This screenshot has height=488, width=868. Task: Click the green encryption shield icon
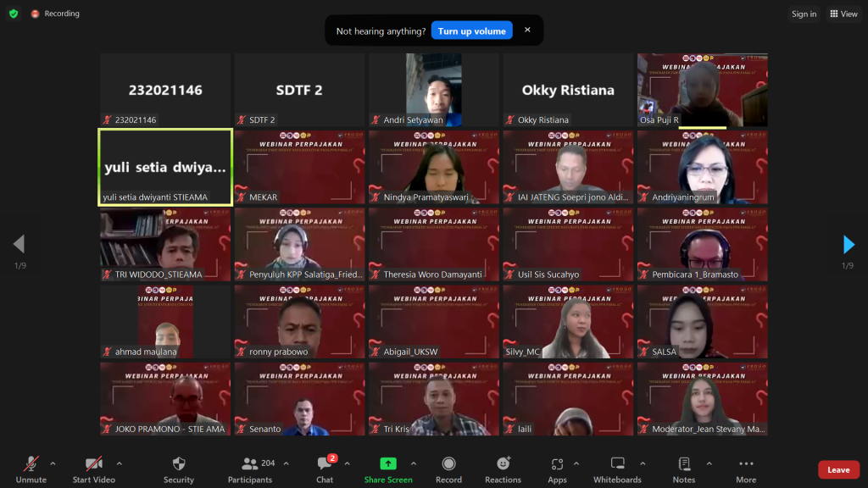click(14, 14)
